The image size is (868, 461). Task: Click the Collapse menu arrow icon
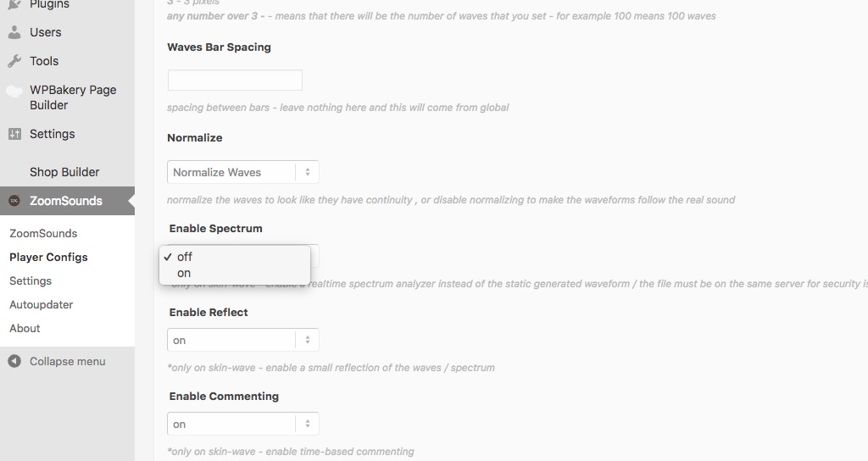(14, 361)
